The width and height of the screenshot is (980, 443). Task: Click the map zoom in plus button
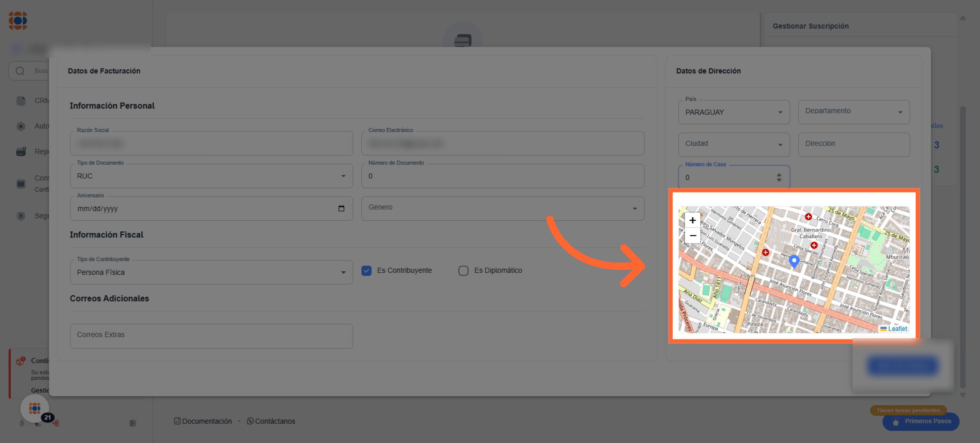(693, 220)
